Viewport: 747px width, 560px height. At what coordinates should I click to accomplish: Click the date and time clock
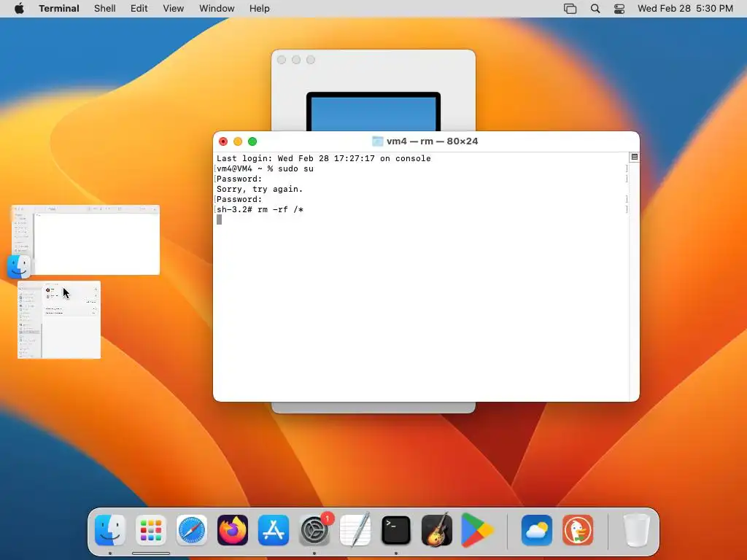pos(685,9)
